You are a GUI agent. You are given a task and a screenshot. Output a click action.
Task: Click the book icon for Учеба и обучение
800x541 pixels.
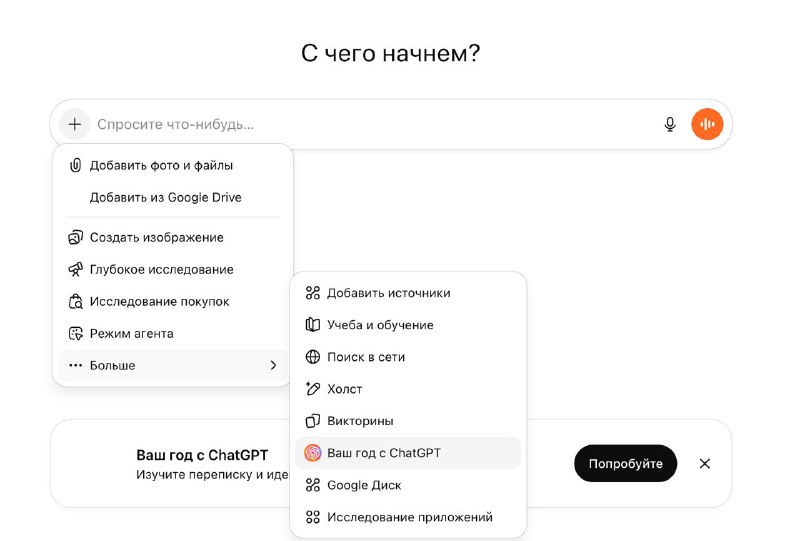313,325
